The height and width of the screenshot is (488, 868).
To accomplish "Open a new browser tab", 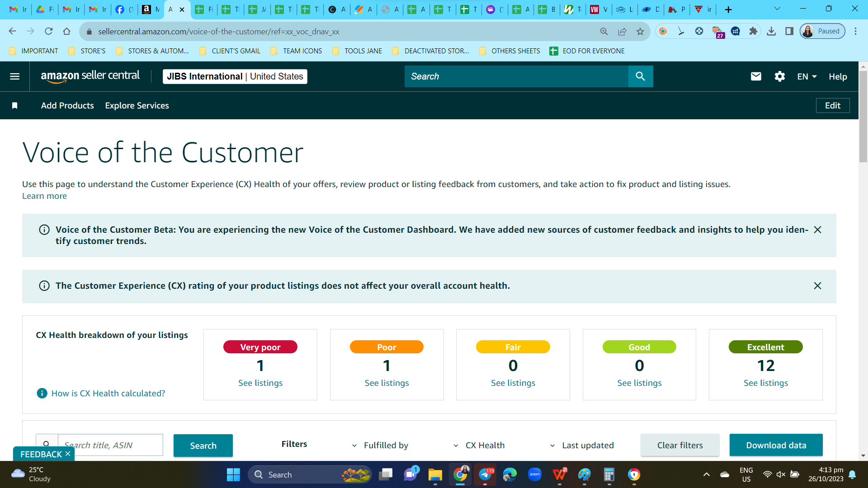I will (728, 9).
